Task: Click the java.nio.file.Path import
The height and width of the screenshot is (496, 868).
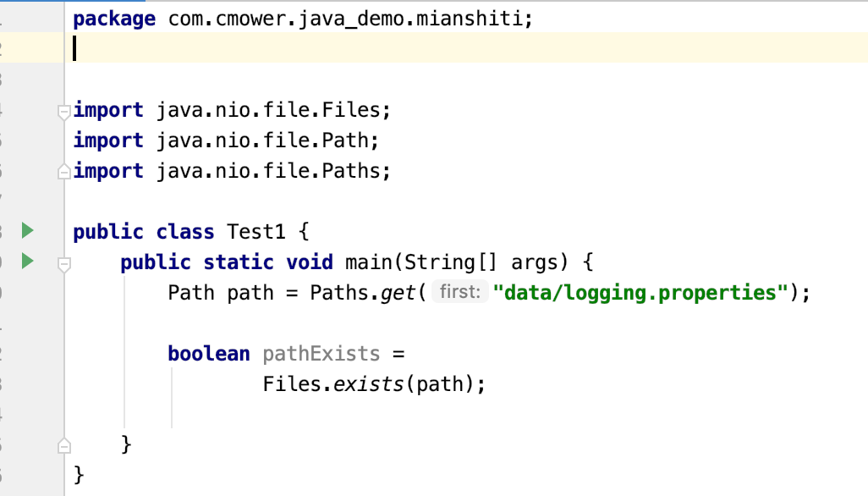Action: tap(262, 140)
